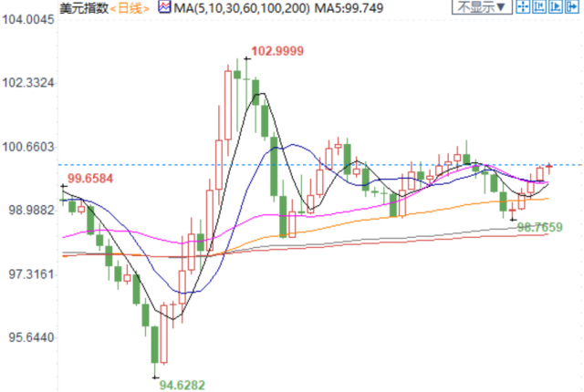584x392 pixels.
Task: Toggle the crosshair cursor icon
Action: point(523,6)
